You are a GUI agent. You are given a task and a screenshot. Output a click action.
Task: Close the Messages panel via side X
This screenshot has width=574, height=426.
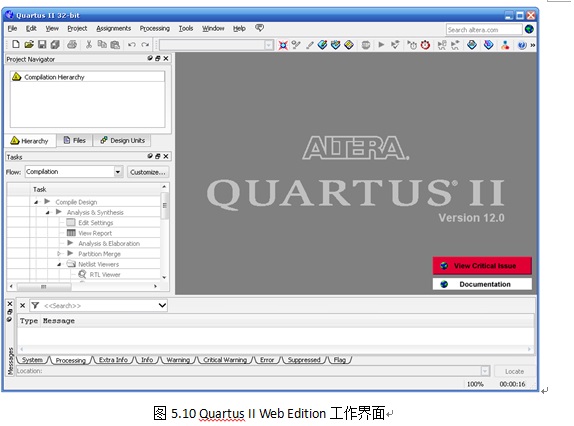[x=10, y=304]
